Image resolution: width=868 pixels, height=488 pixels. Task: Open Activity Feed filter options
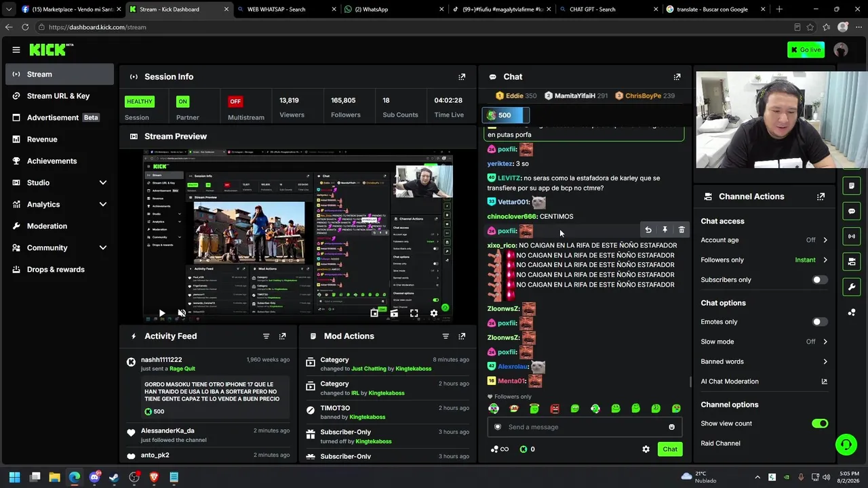[266, 336]
